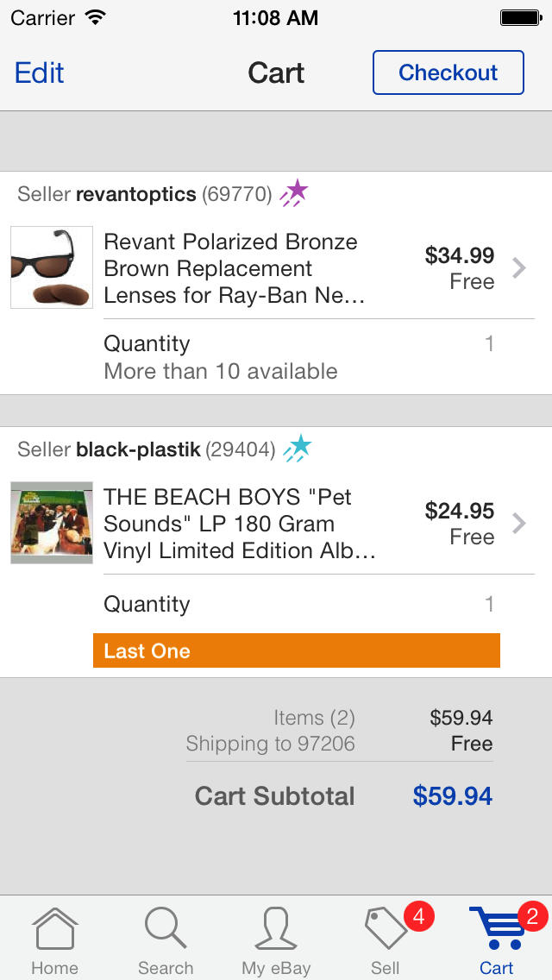Screen dimensions: 552x980
Task: Tap the Sell tag icon
Action: tap(386, 929)
